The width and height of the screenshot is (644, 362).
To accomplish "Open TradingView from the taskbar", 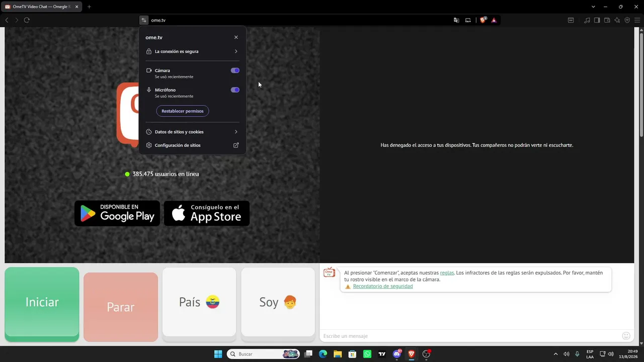I will coord(382,354).
